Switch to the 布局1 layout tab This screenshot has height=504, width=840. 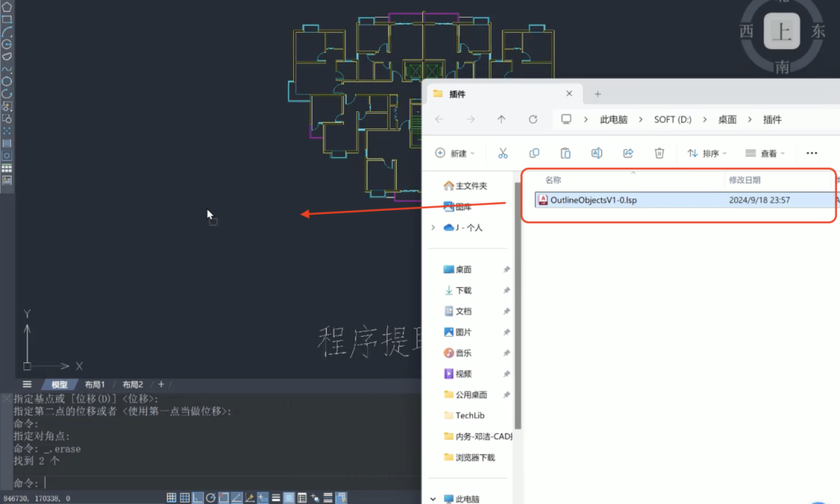point(95,384)
